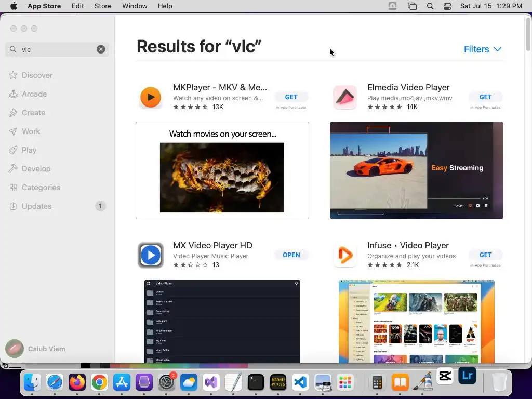Launch Google Chrome from the Dock
The image size is (532, 399).
pos(99,383)
